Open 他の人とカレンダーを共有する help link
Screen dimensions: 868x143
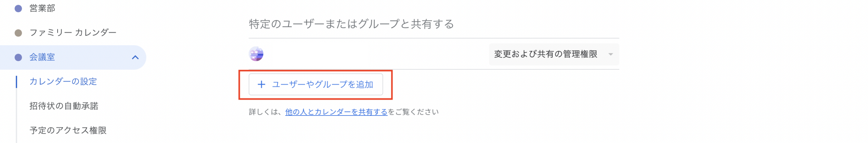[x=336, y=112]
